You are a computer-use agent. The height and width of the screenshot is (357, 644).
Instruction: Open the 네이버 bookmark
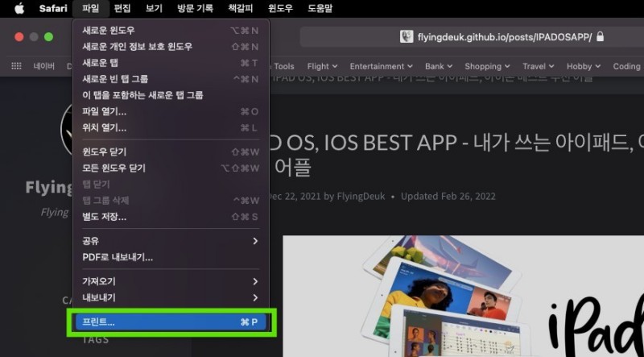point(44,66)
